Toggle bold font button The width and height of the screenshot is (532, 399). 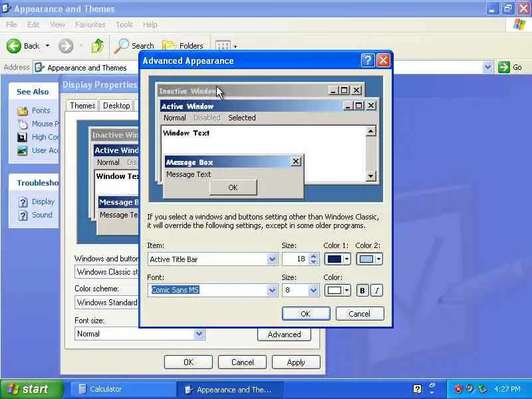362,291
